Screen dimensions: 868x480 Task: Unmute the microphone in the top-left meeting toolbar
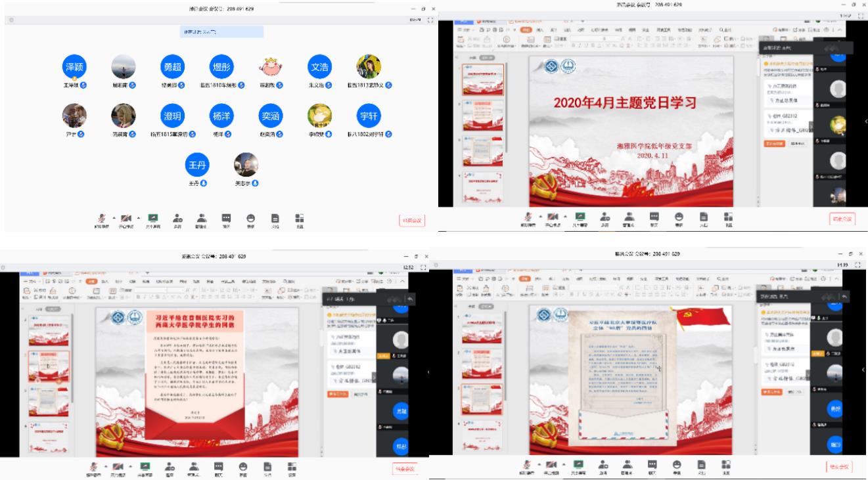[102, 219]
